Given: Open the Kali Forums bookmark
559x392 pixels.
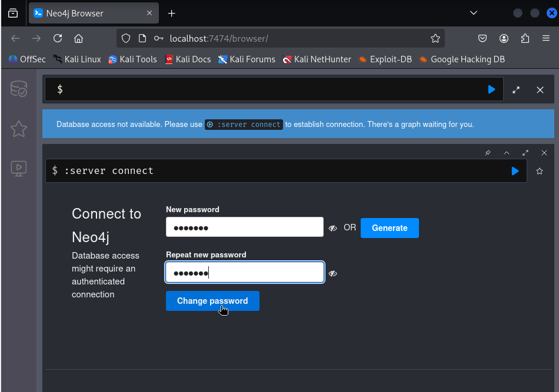Looking at the screenshot, I should pyautogui.click(x=247, y=59).
